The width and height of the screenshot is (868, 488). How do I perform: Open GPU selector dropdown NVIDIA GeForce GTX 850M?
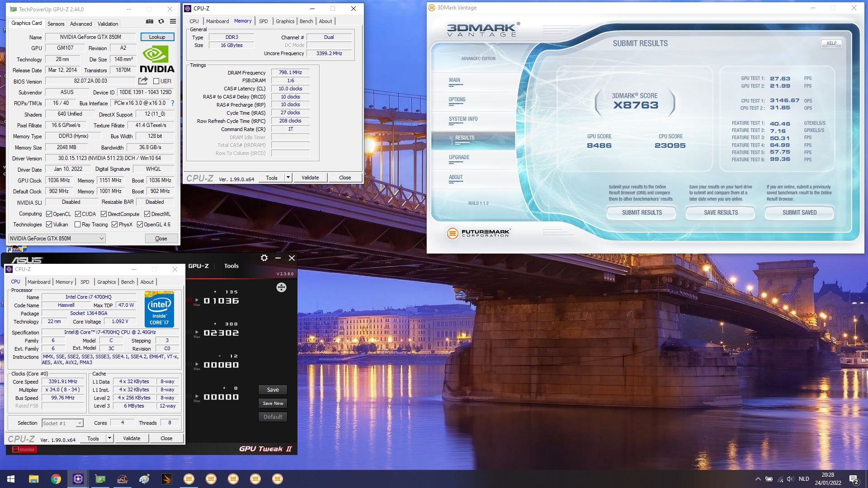click(x=57, y=239)
